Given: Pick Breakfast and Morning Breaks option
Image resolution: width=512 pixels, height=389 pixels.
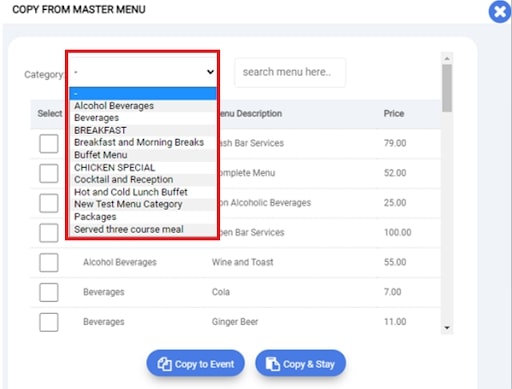Looking at the screenshot, I should (143, 142).
